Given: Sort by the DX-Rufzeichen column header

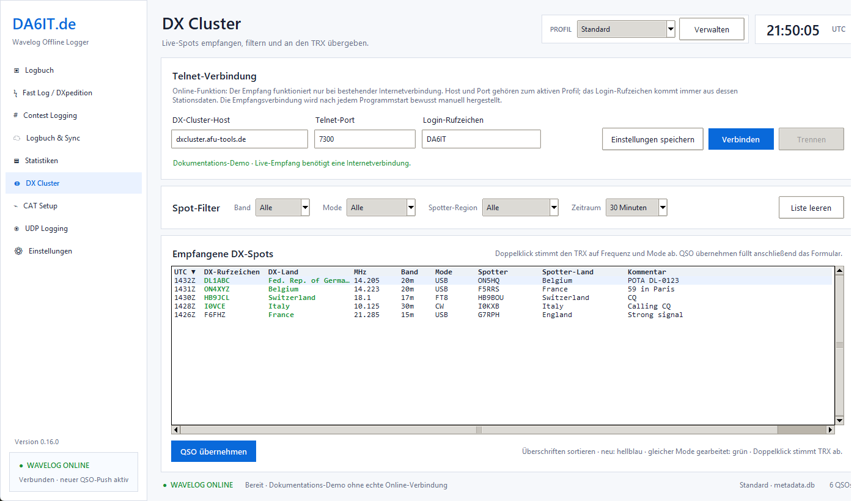Looking at the screenshot, I should [232, 272].
